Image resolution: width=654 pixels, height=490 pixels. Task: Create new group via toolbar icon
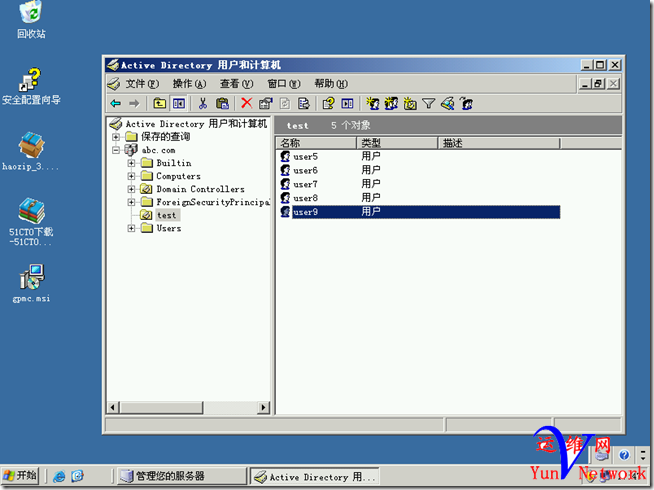tap(391, 103)
